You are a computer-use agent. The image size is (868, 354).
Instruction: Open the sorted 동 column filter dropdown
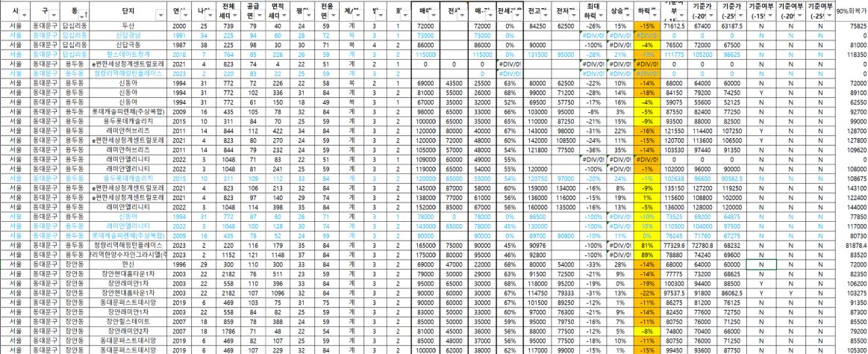tap(84, 16)
